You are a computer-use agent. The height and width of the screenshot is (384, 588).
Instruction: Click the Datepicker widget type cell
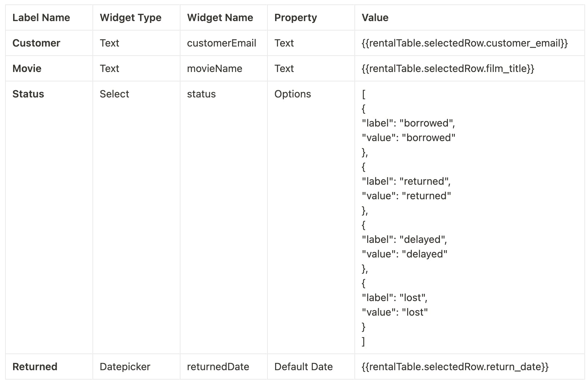[125, 367]
